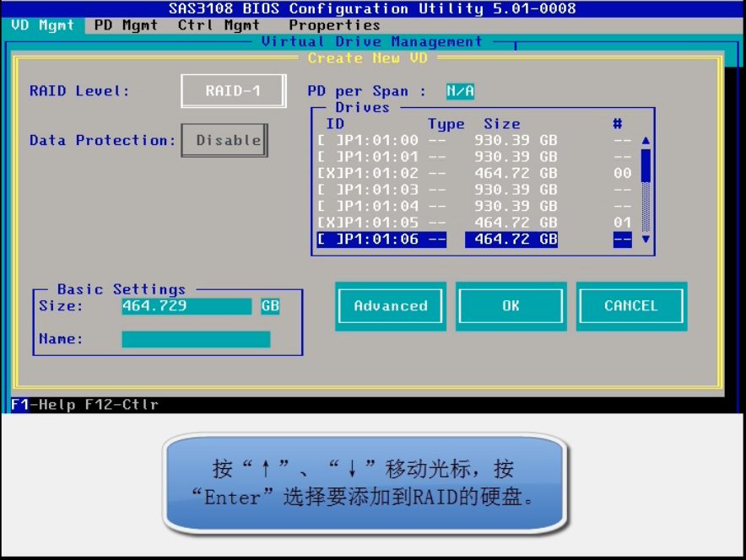Click the Drives list scroll up arrow

646,141
